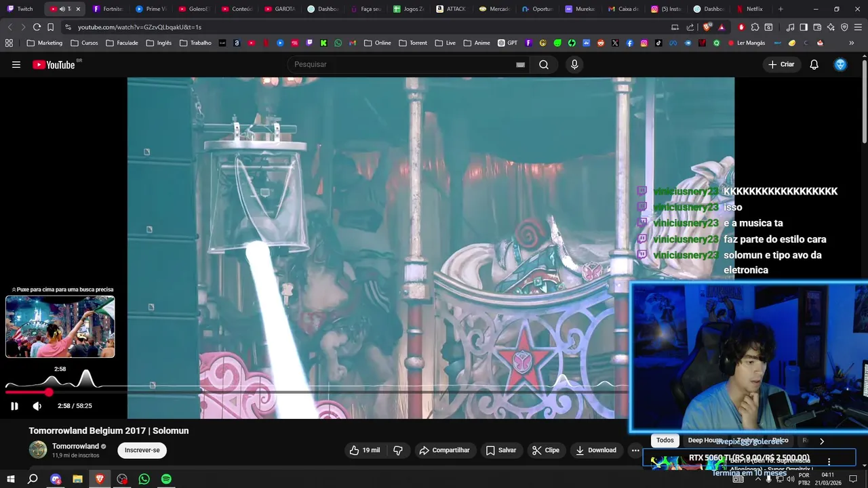
Task: Open the GPT bookmark
Action: click(507, 43)
